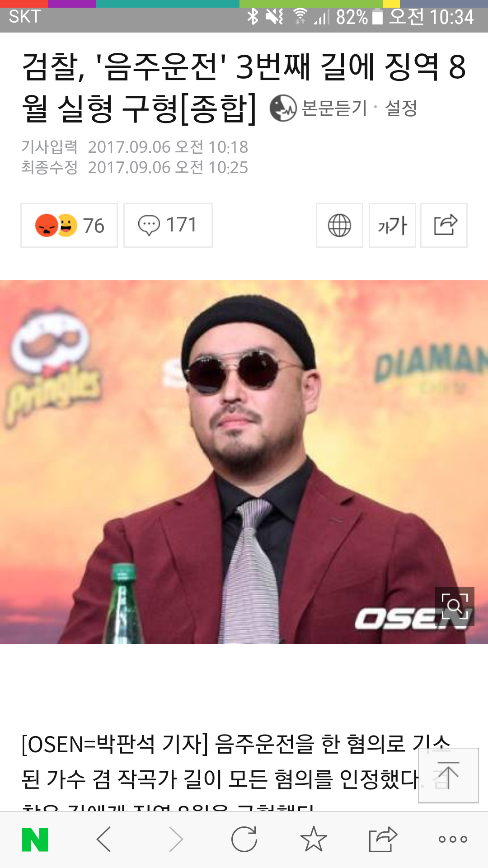Enlarge the photo with the magnifier icon
The height and width of the screenshot is (868, 488).
pyautogui.click(x=455, y=606)
